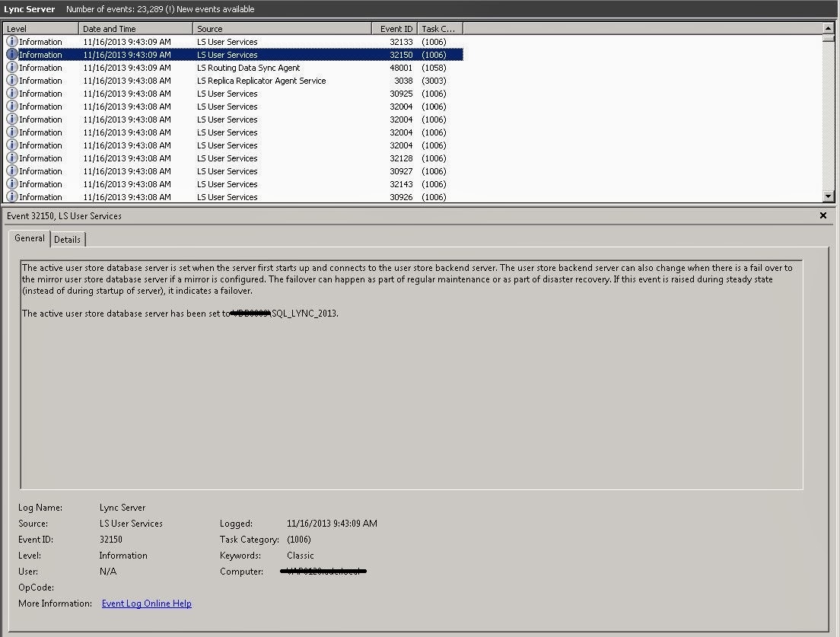Click the information icon of selected event 32150 row
Screen dimensions: 840x637
(11, 54)
